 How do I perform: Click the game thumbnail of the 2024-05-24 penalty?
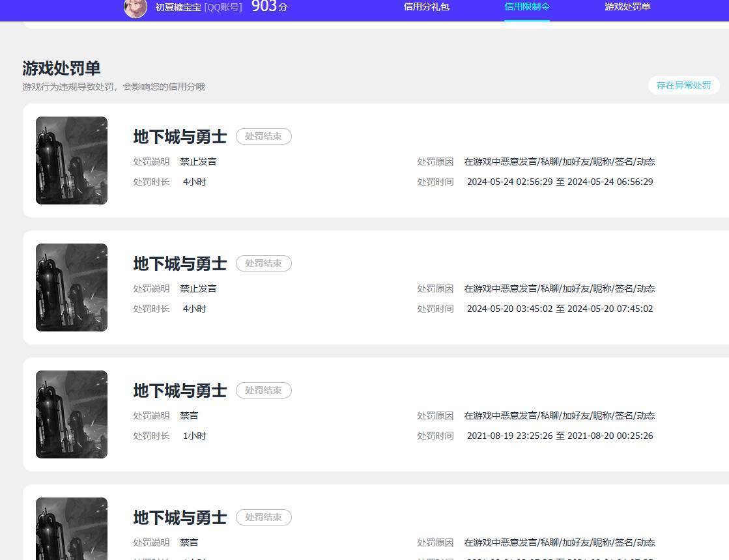[72, 160]
